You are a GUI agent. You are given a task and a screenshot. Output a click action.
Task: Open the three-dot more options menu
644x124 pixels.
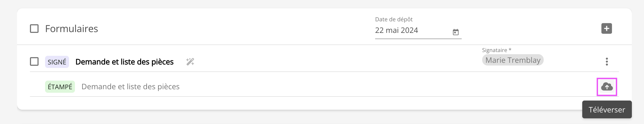(607, 62)
